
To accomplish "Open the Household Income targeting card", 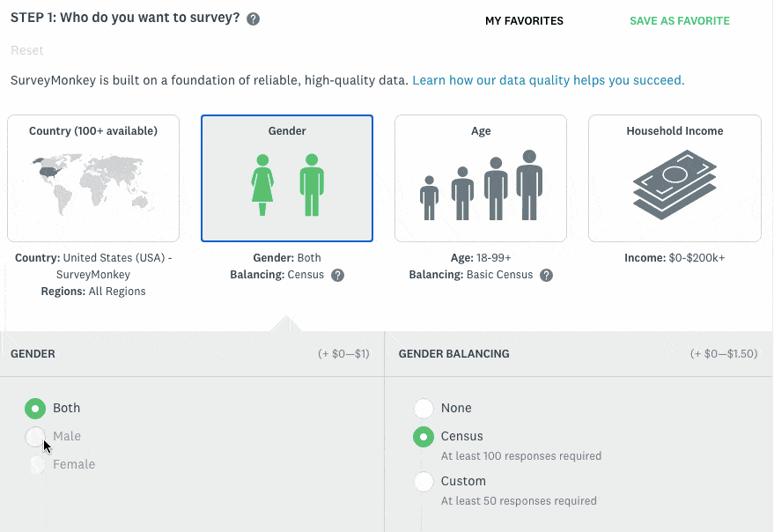I will coord(674,178).
